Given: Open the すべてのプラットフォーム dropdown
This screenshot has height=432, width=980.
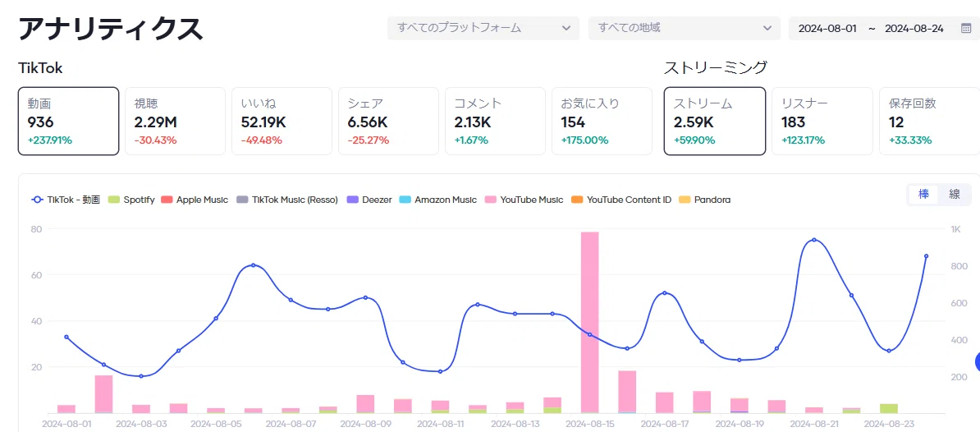Looking at the screenshot, I should tap(483, 28).
